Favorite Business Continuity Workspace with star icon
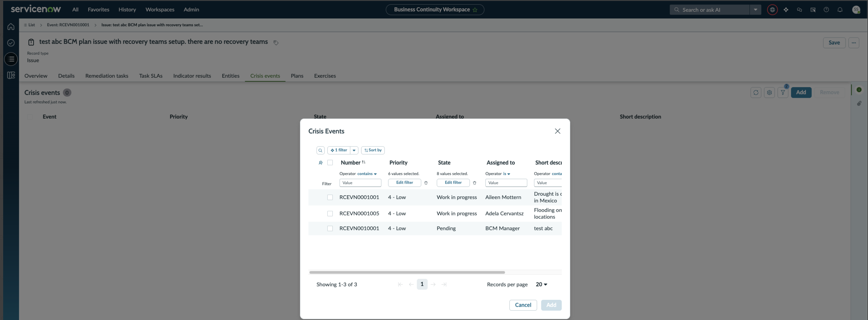Image resolution: width=868 pixels, height=320 pixels. (x=475, y=10)
